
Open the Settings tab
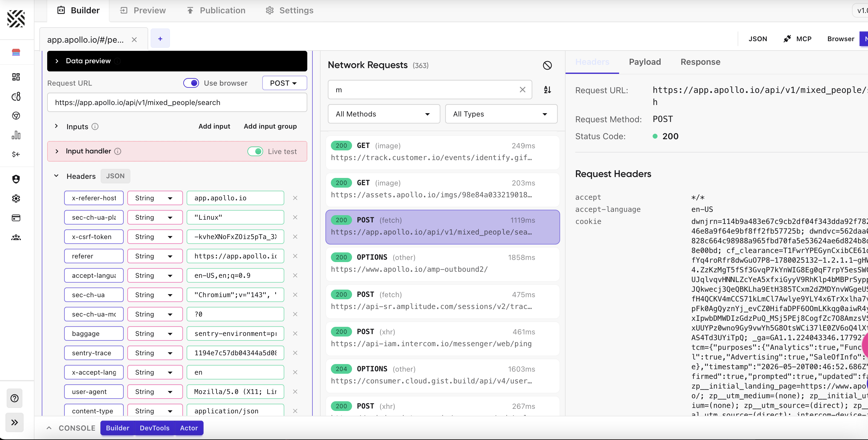[289, 11]
